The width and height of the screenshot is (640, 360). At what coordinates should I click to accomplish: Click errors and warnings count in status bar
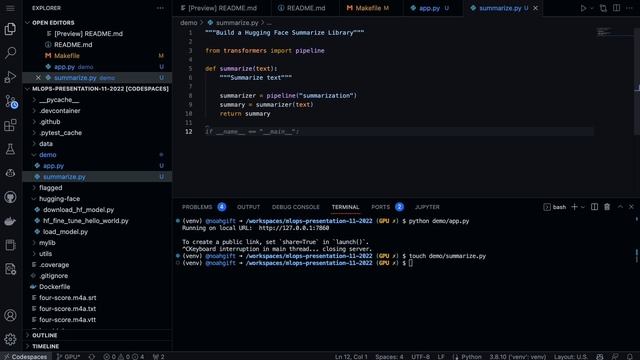pyautogui.click(x=123, y=356)
